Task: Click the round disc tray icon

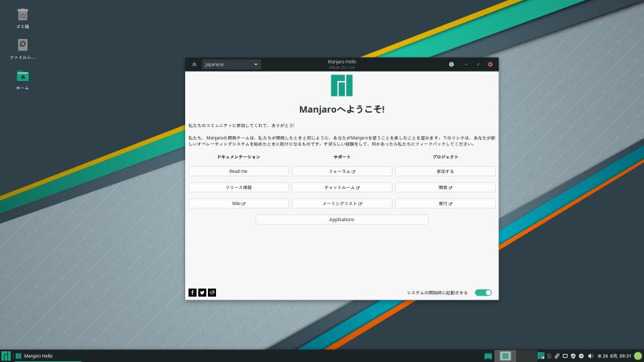Action: (581, 356)
